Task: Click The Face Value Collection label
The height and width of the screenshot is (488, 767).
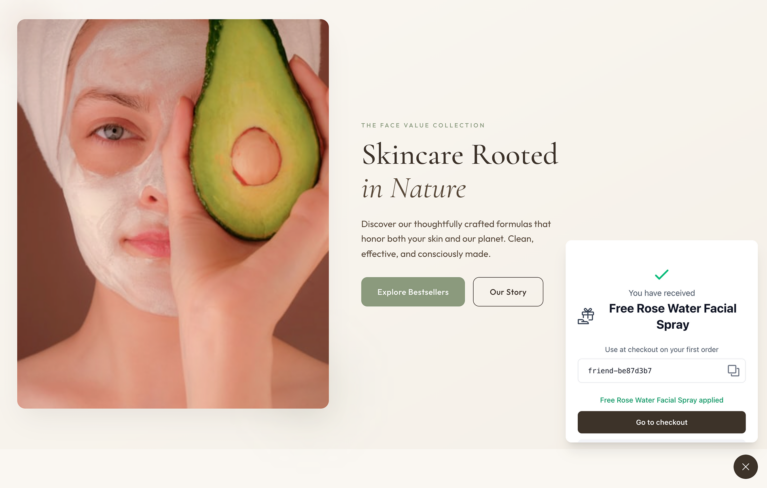Action: click(x=423, y=125)
